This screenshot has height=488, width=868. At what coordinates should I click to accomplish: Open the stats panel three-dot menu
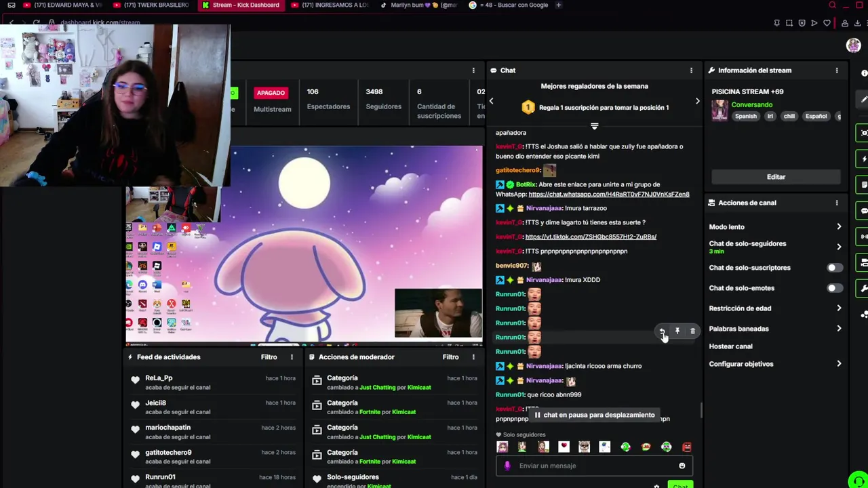click(x=473, y=70)
